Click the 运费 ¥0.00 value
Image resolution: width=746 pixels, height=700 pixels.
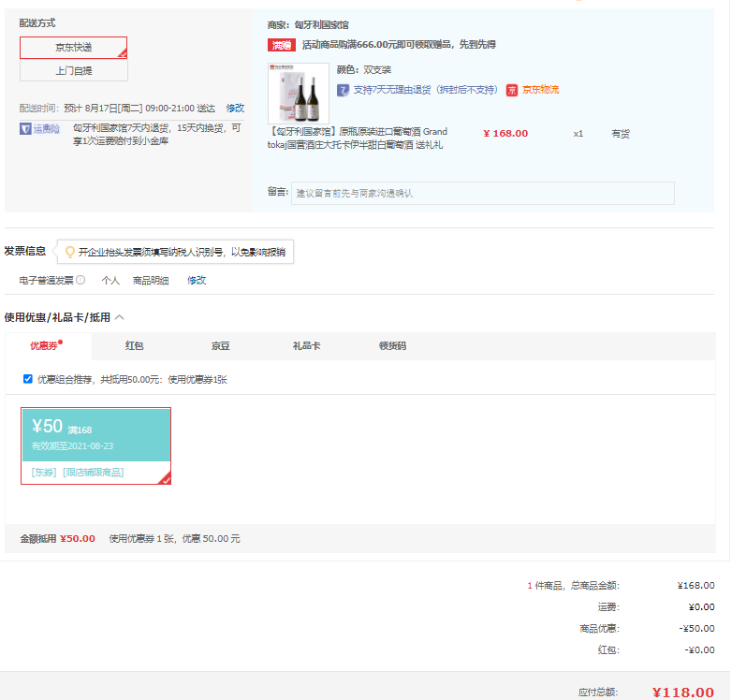[701, 607]
